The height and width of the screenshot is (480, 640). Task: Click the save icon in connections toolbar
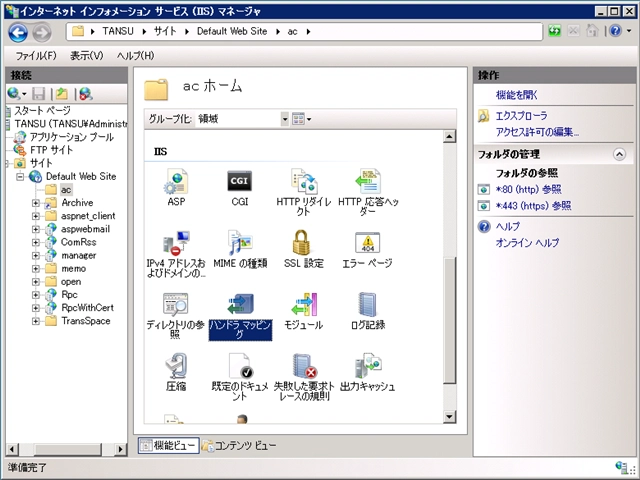tap(39, 94)
